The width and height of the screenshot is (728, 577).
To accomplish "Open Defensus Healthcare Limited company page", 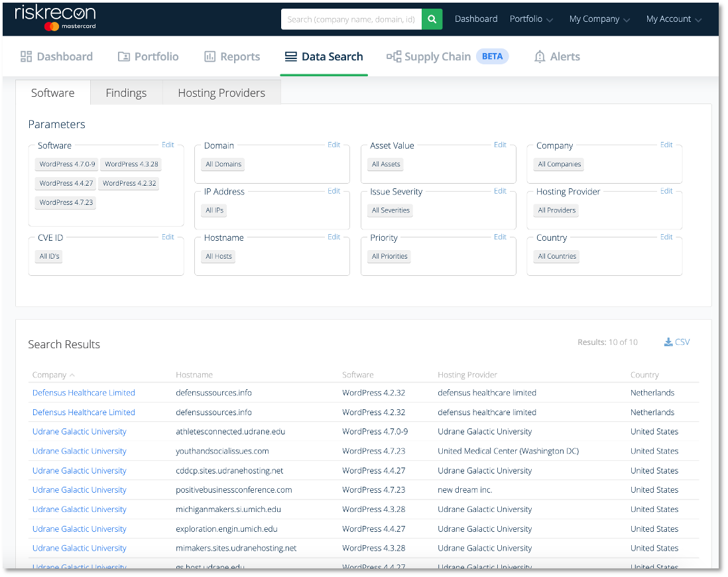I will coord(83,393).
